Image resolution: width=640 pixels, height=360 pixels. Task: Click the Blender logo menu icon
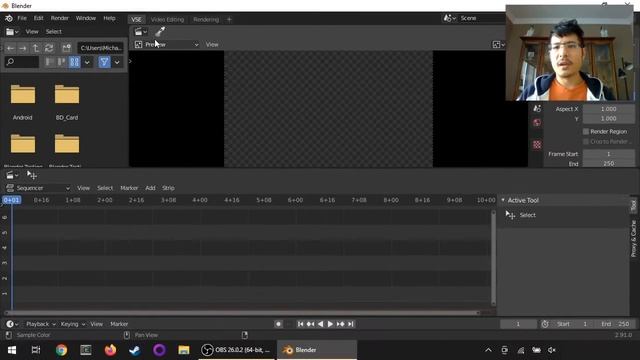[9, 18]
